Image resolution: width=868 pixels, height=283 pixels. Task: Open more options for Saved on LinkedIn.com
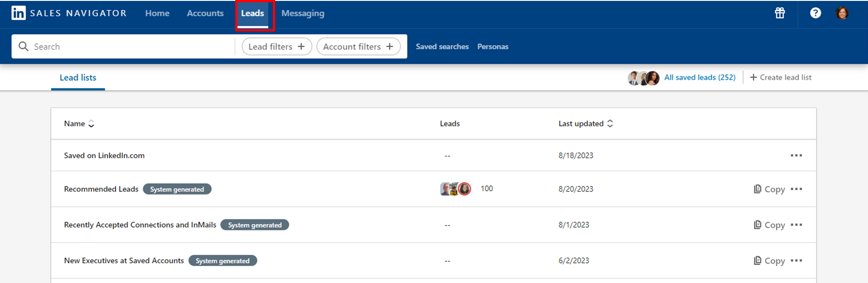[796, 155]
